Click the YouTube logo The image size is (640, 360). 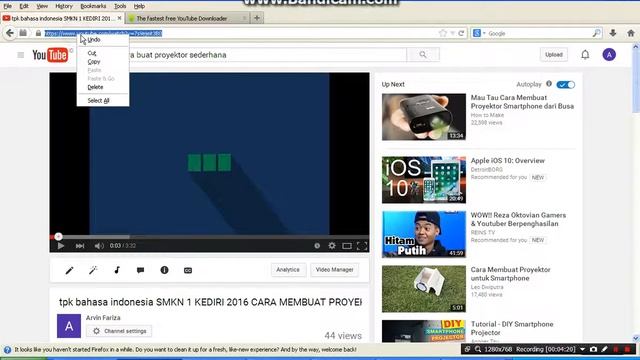point(50,55)
